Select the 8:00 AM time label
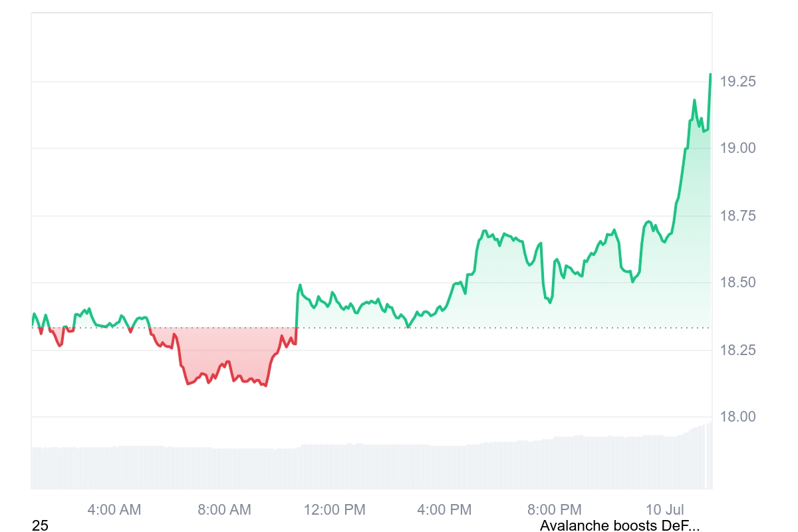 tap(224, 510)
